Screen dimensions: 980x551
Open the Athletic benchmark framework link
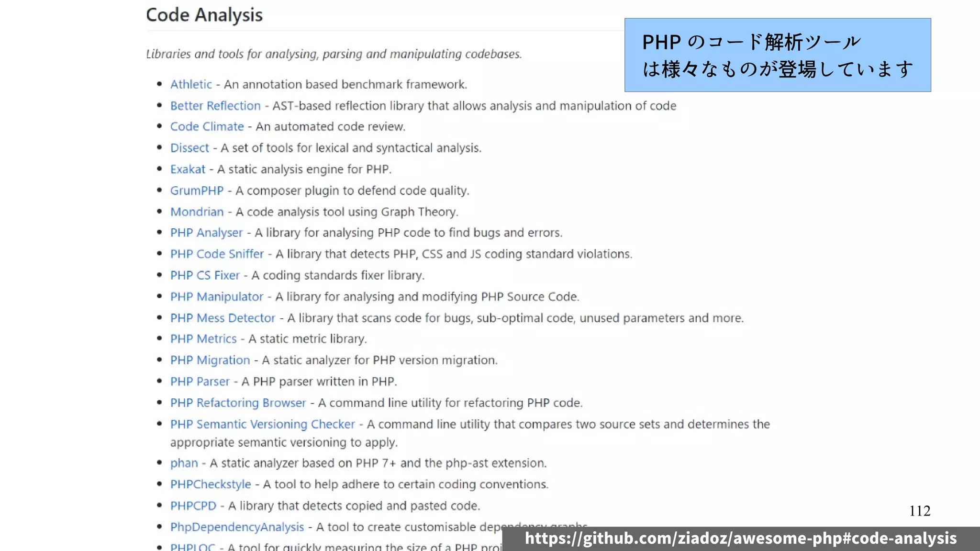pos(191,84)
